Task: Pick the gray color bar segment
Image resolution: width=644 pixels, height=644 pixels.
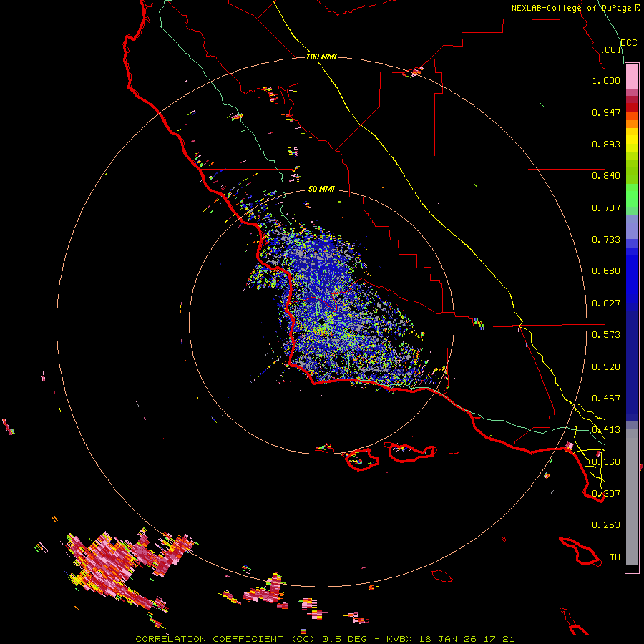Action: point(632,497)
